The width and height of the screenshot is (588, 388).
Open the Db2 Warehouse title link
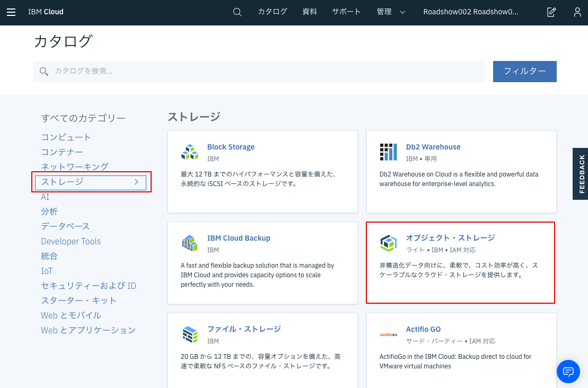coord(433,147)
